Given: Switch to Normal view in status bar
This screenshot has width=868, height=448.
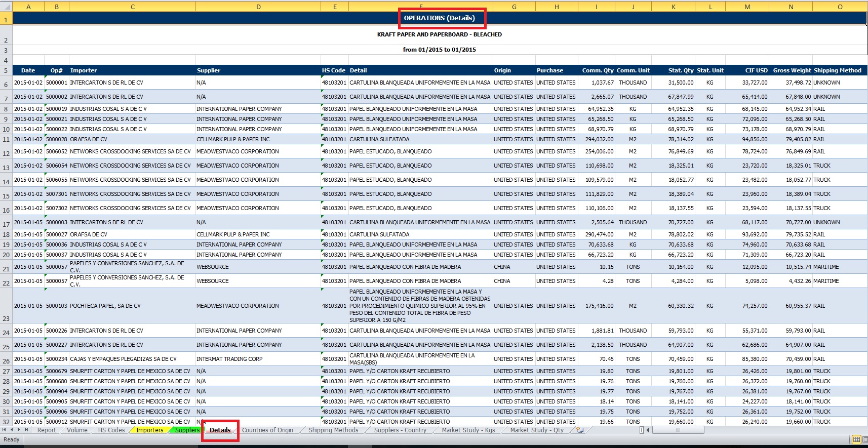Looking at the screenshot, I should click(856, 439).
